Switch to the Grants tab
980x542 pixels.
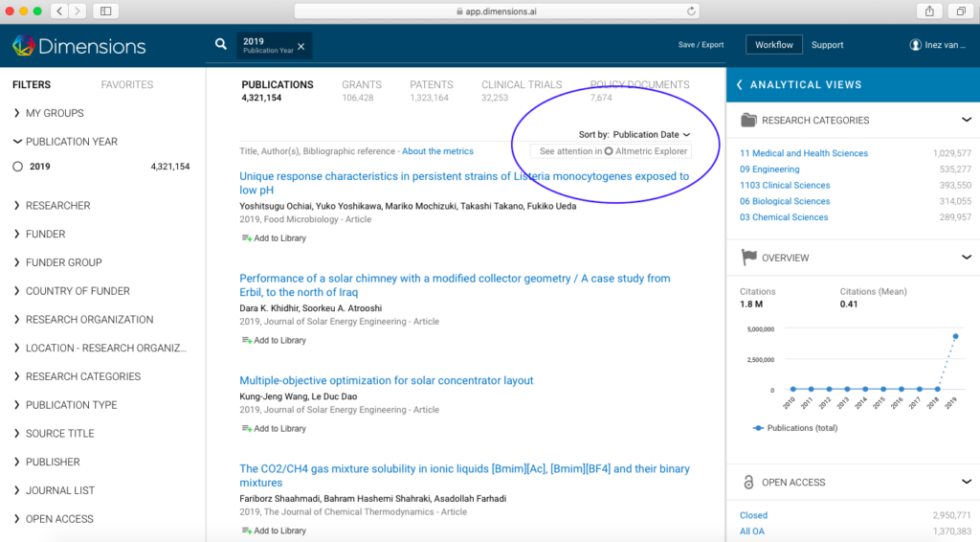pyautogui.click(x=361, y=85)
